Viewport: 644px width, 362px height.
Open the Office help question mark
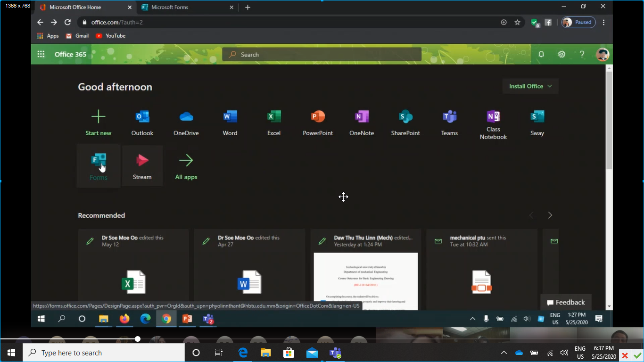pos(582,54)
